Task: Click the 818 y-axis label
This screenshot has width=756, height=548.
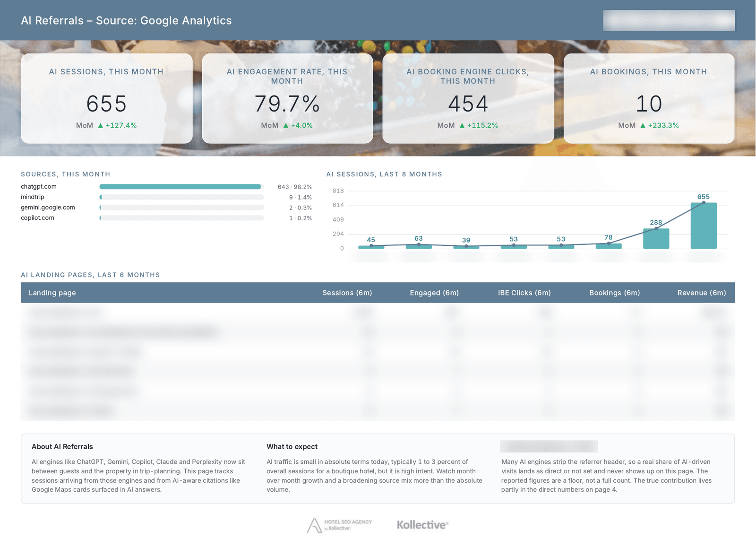Action: click(338, 191)
